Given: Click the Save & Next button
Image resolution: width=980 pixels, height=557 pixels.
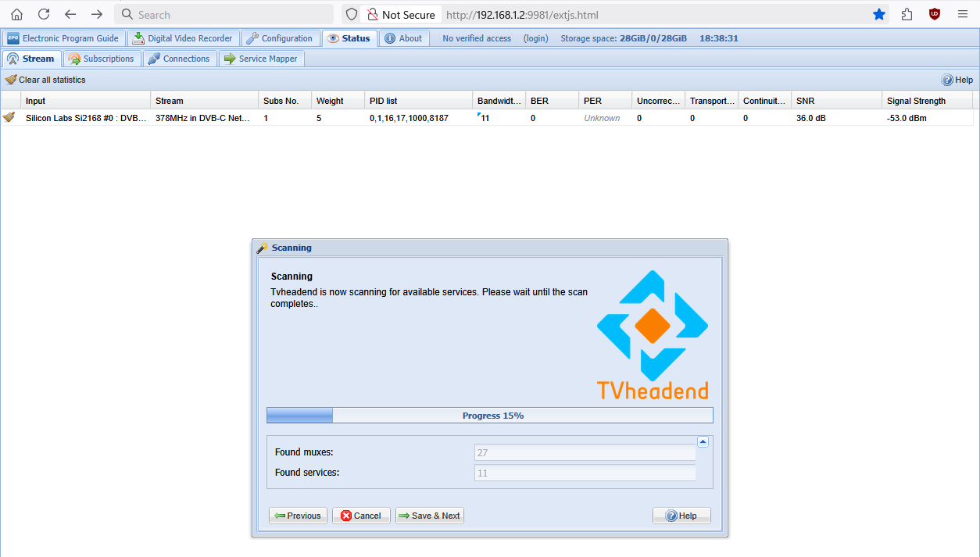Looking at the screenshot, I should click(430, 516).
